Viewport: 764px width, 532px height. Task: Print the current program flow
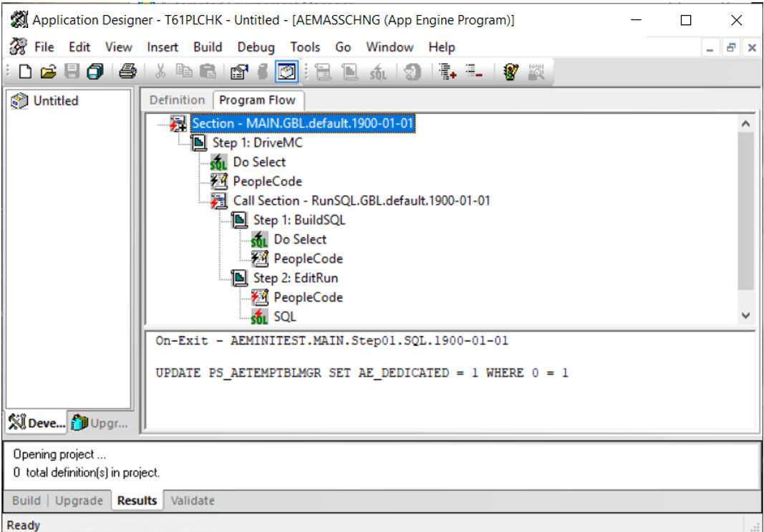click(127, 72)
